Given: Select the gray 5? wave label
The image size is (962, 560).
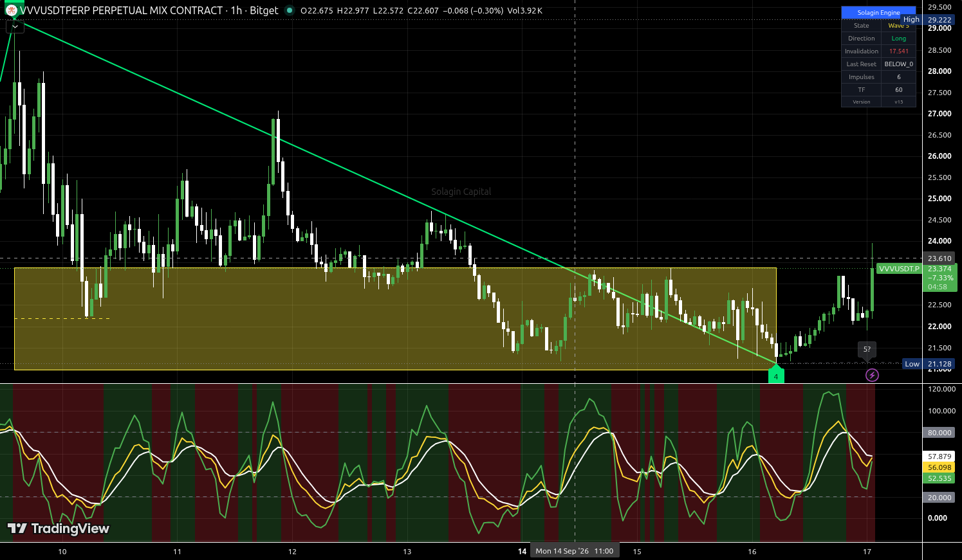Looking at the screenshot, I should coord(867,350).
